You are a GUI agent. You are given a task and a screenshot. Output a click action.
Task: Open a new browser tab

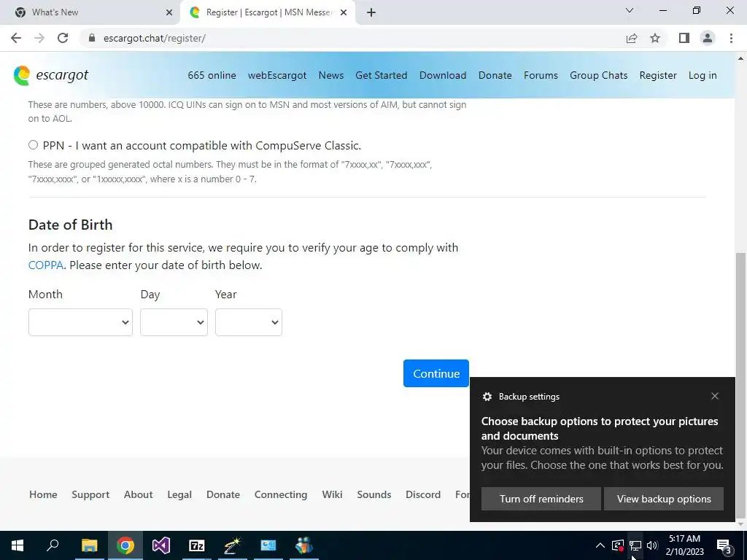pyautogui.click(x=371, y=13)
